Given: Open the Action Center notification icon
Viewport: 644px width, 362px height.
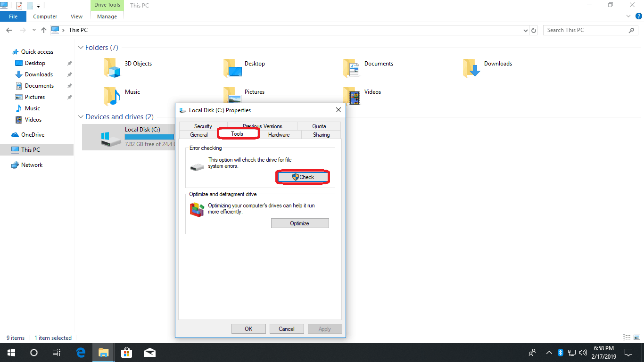Looking at the screenshot, I should tap(628, 353).
